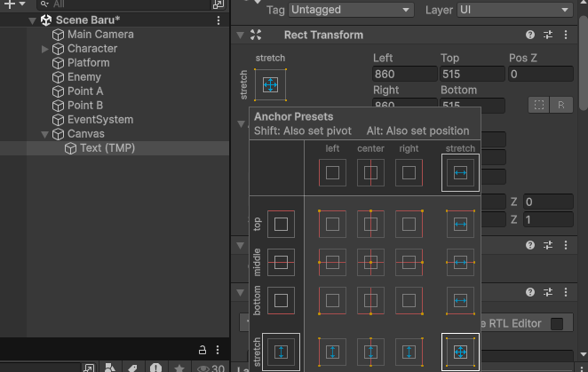The image size is (588, 372).
Task: Choose left column header anchor preset
Action: (x=332, y=173)
